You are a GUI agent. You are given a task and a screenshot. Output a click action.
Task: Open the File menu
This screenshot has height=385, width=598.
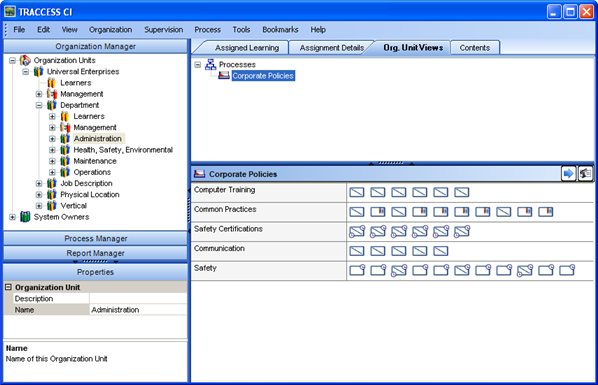19,29
